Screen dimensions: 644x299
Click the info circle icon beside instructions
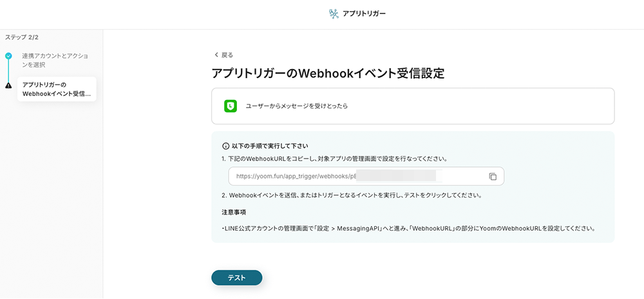point(225,146)
